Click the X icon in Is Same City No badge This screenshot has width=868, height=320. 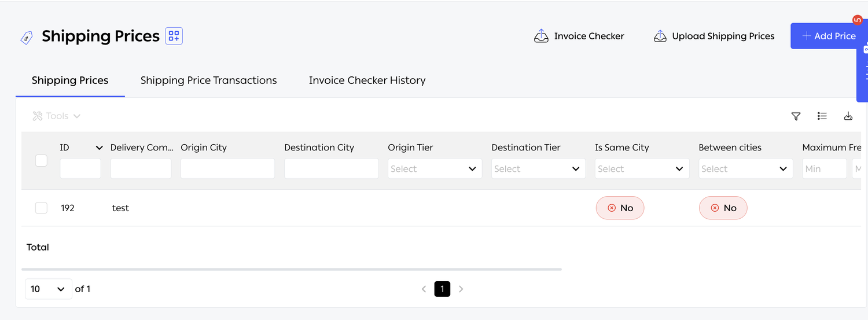coord(612,208)
